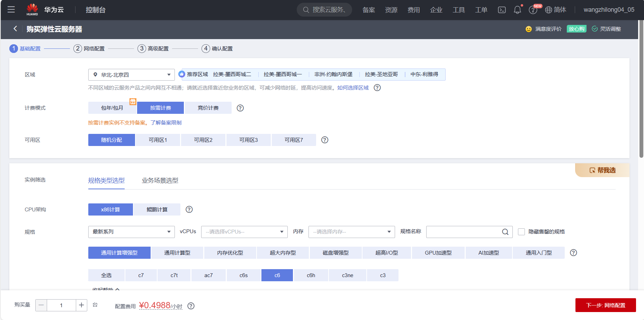Image resolution: width=644 pixels, height=320 pixels.
Task: Click the purchase quantity input field
Action: coord(61,305)
